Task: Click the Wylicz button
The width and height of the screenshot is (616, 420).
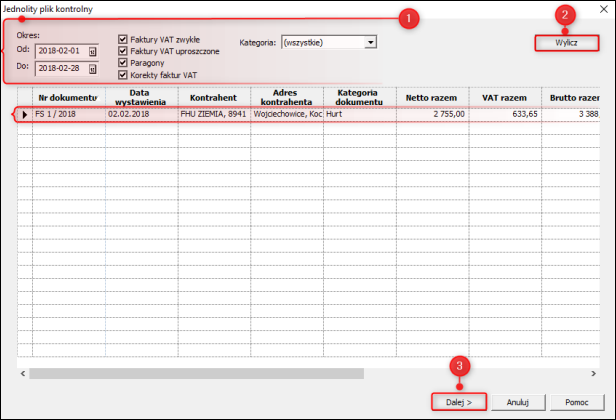Action: [x=566, y=43]
